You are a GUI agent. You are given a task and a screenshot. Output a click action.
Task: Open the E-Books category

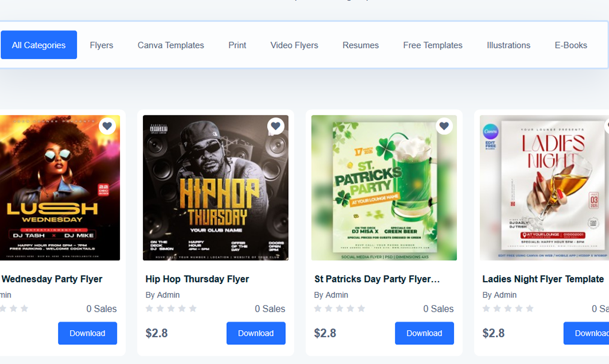(571, 45)
